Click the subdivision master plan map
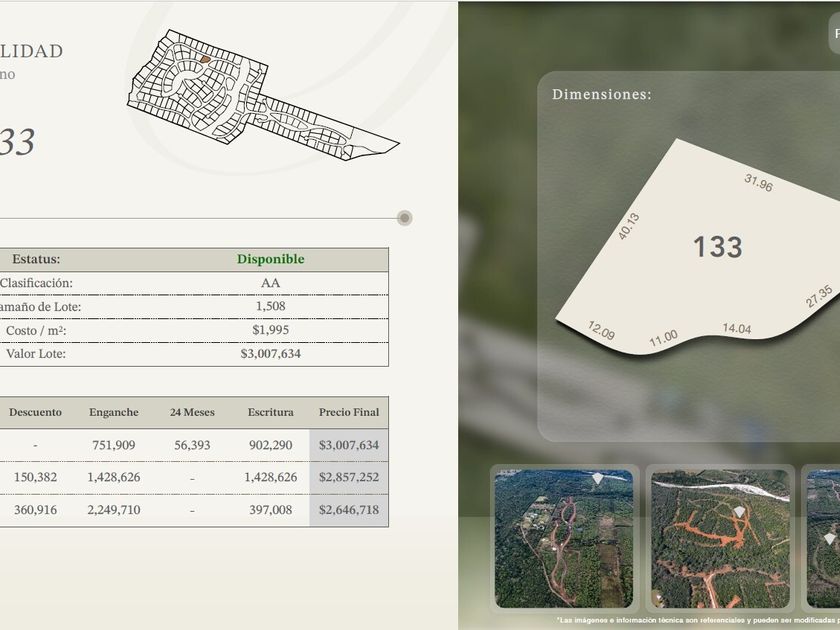 pyautogui.click(x=262, y=95)
